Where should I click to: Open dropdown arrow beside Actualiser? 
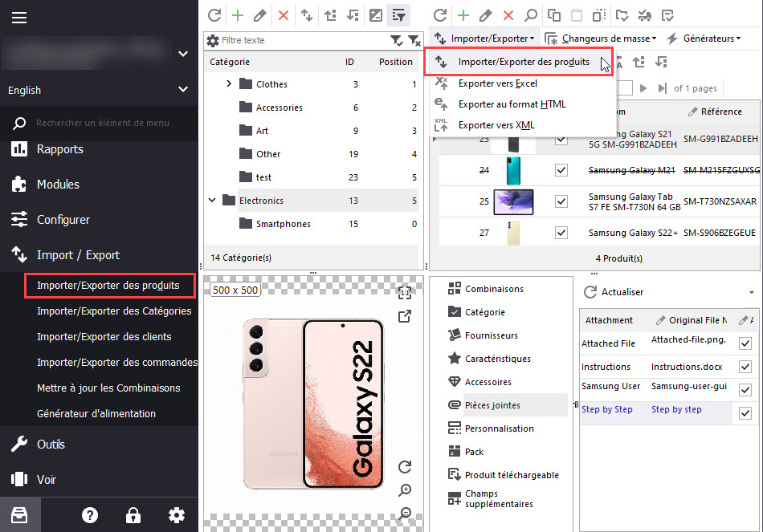[x=752, y=292]
